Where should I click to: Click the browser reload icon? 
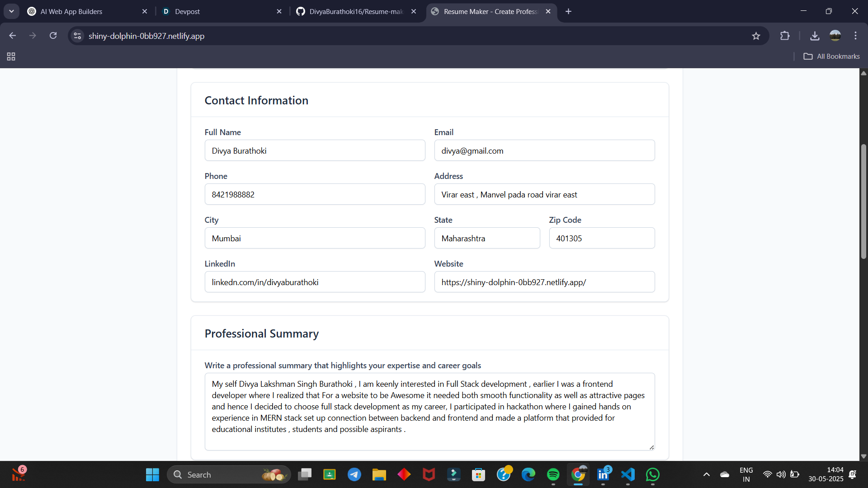(53, 36)
